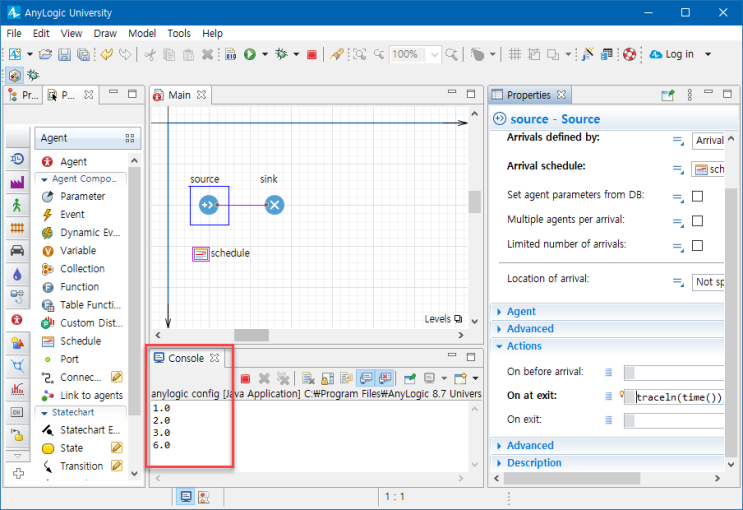Click the red Stop button in toolbar

point(312,54)
